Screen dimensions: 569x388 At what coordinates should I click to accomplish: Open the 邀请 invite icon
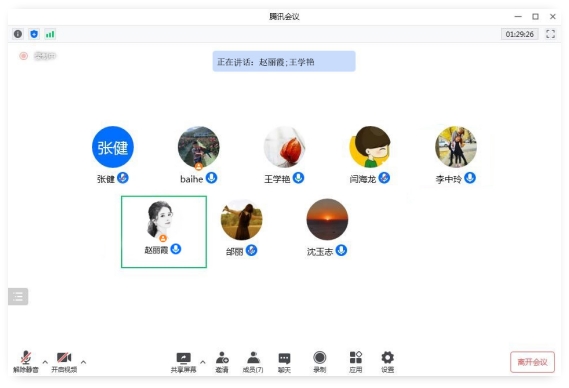coord(222,362)
